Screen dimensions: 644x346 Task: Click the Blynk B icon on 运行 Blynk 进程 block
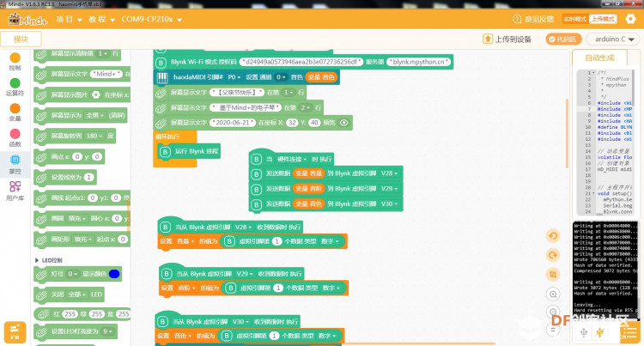(x=165, y=152)
